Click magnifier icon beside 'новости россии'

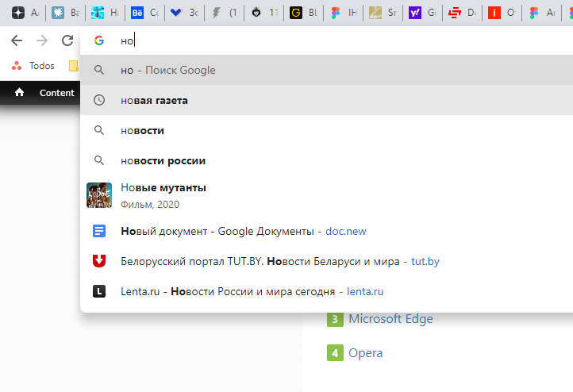coord(99,160)
